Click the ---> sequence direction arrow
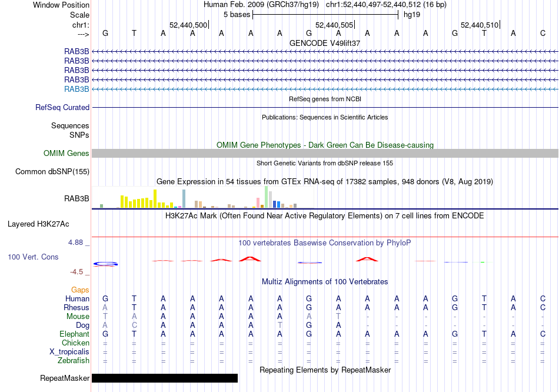Screen dimensions: 559x392 [83, 34]
